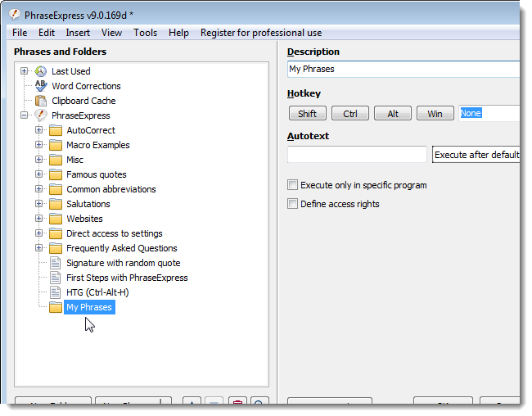
Task: Open the hotkey key None combo box
Action: [x=489, y=113]
